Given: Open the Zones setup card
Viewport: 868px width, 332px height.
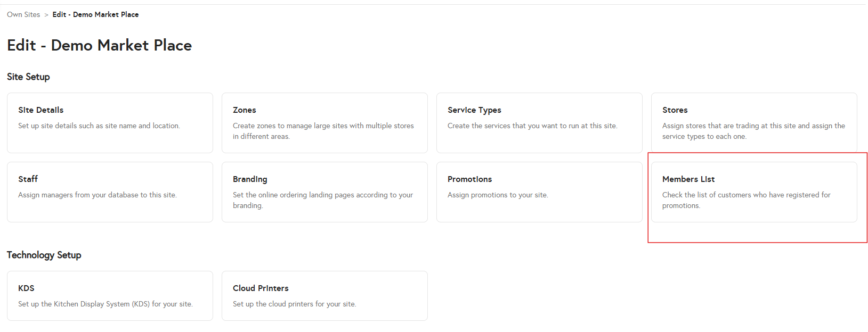Looking at the screenshot, I should click(325, 122).
